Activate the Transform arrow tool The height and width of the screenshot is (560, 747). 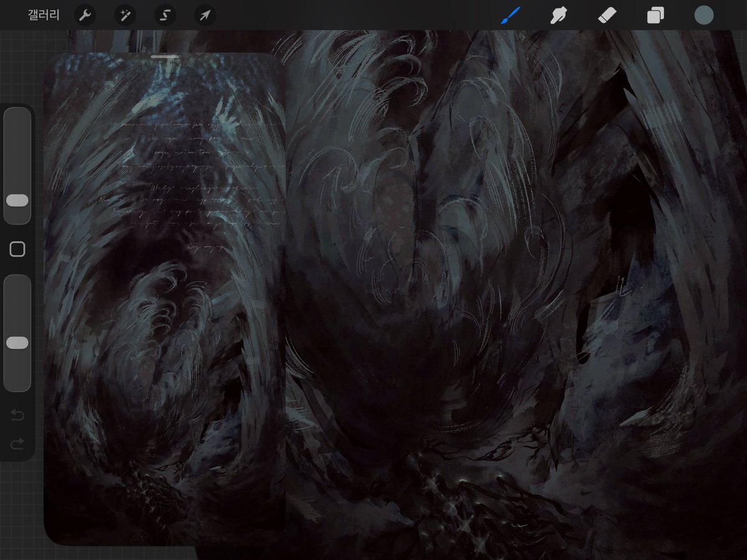pos(205,16)
